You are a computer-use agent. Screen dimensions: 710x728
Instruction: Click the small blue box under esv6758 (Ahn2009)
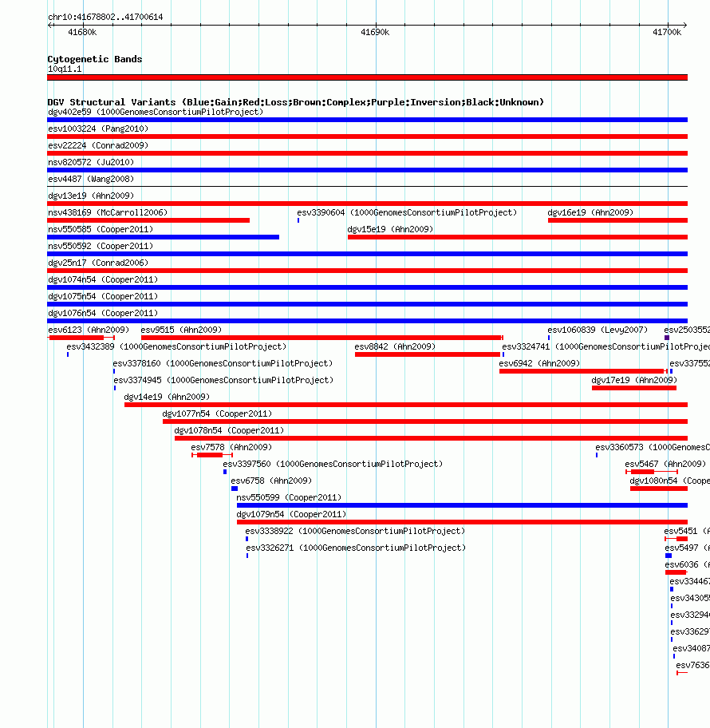pyautogui.click(x=235, y=489)
